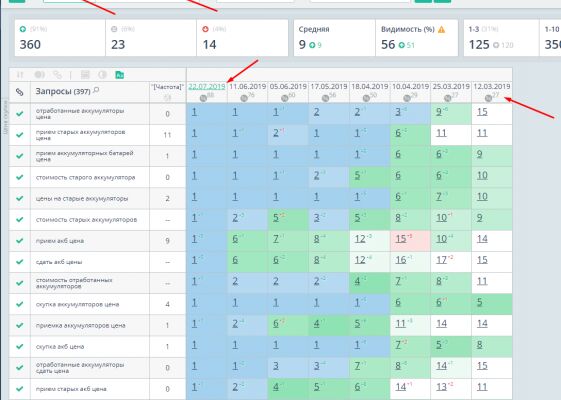The width and height of the screenshot is (561, 400).
Task: Click the link/chain icon in the table header
Action: click(x=20, y=92)
